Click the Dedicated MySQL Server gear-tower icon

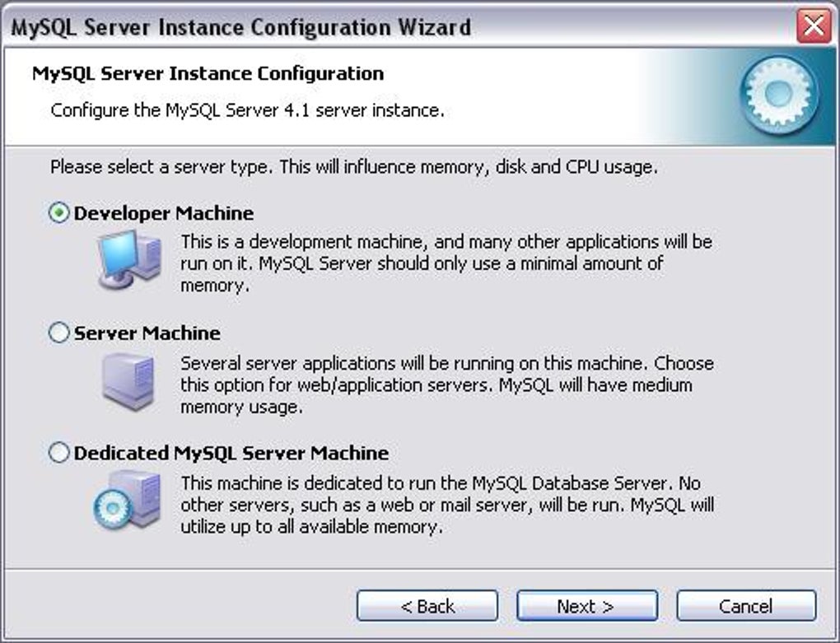click(128, 501)
